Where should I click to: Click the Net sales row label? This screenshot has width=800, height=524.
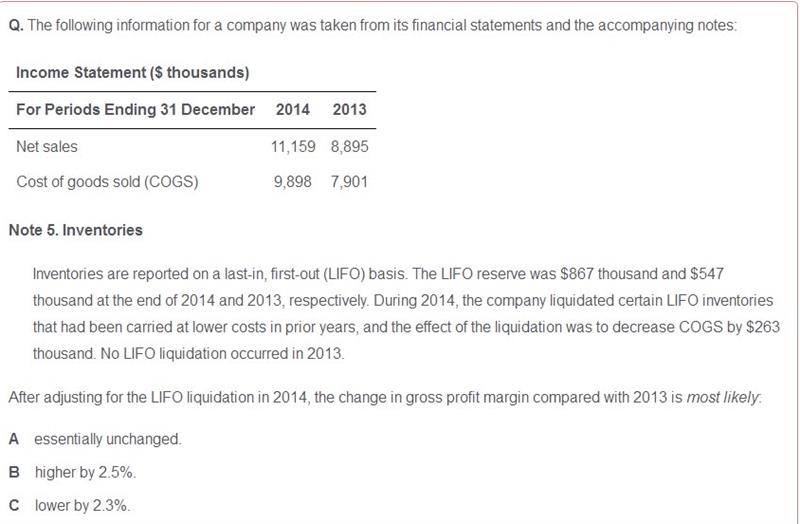point(47,147)
